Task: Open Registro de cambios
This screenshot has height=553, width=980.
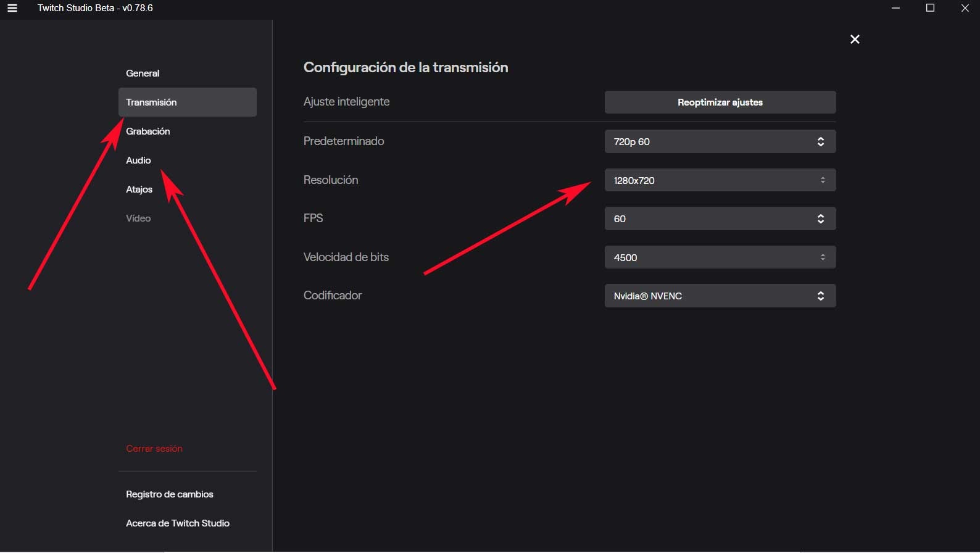Action: (170, 494)
